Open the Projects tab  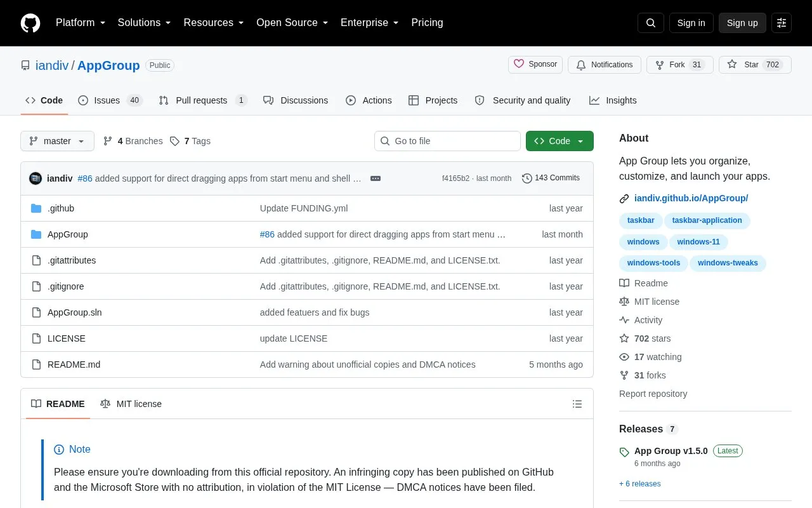click(433, 100)
